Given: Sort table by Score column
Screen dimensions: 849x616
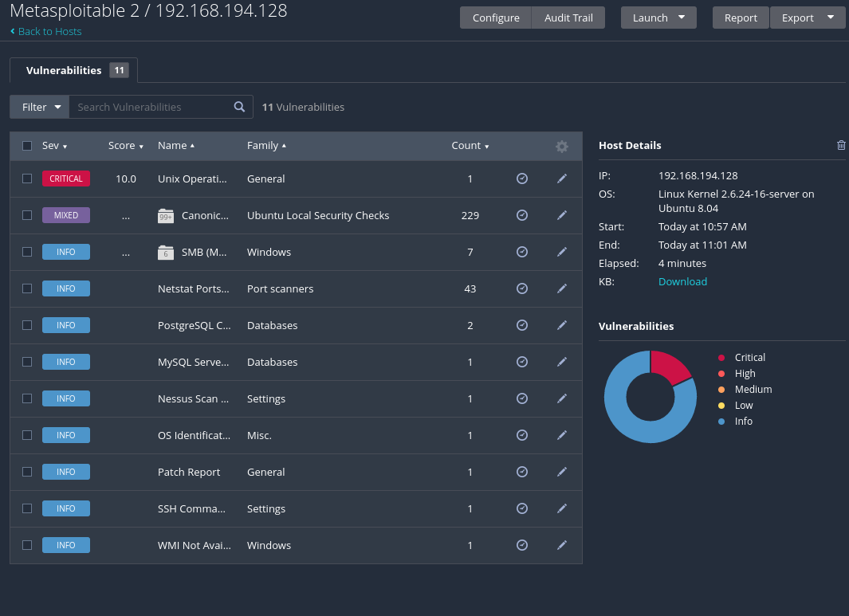Looking at the screenshot, I should pos(126,146).
